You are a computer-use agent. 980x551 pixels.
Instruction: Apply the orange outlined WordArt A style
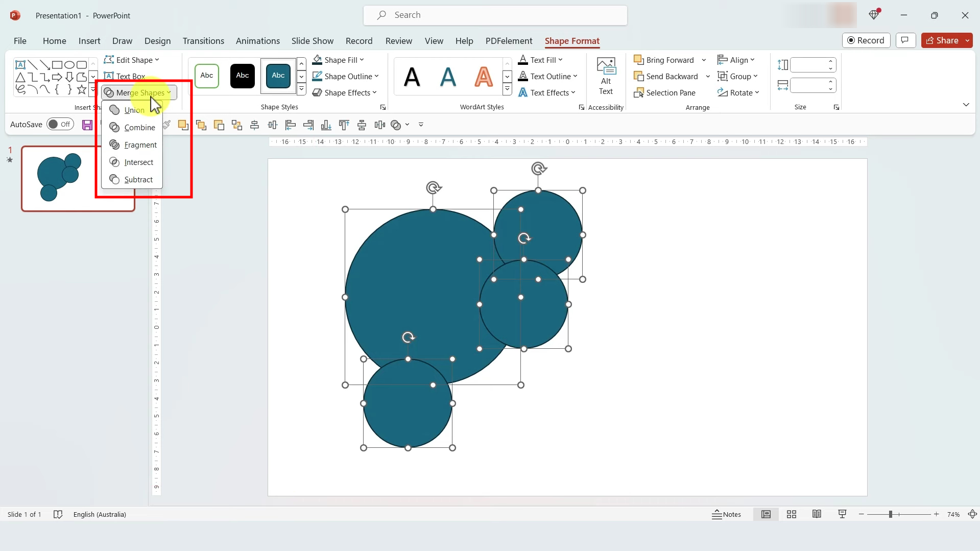(484, 77)
